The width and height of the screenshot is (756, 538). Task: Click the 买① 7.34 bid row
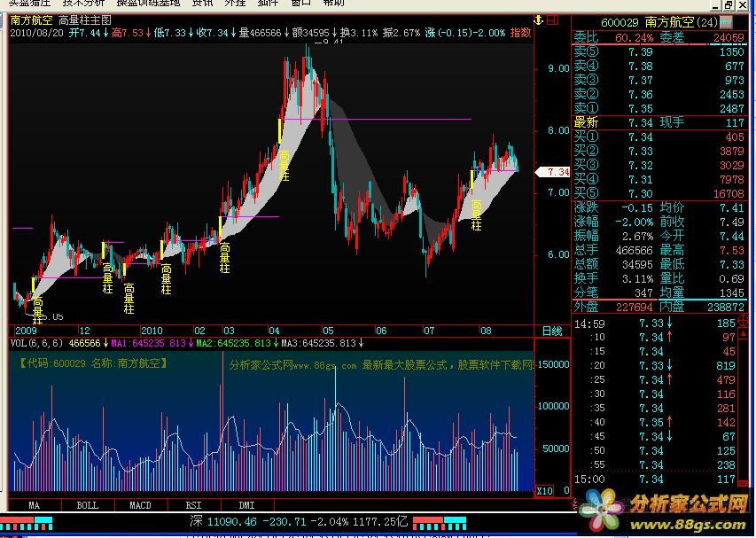pyautogui.click(x=659, y=136)
